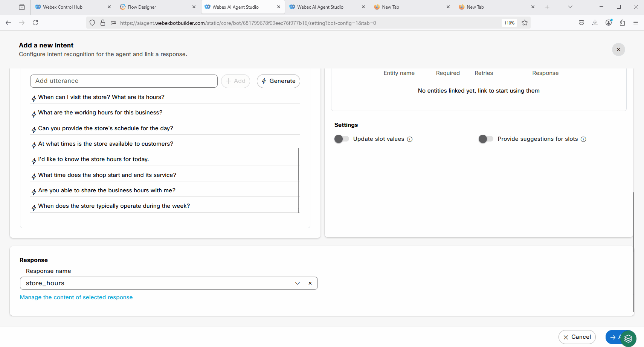Bookmark this page with the star icon
The image size is (644, 347).
pos(525,23)
